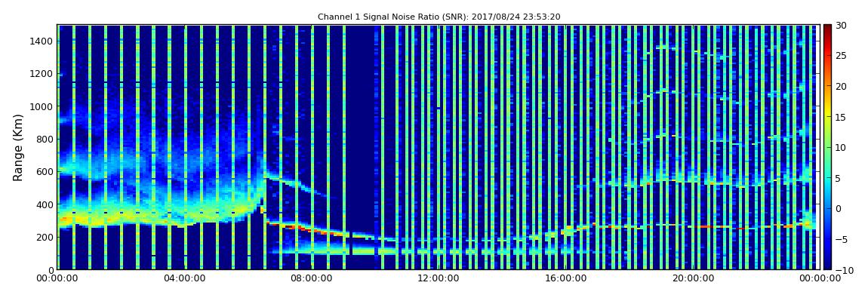This screenshot has height=307, width=868.
Task: Click the colorbar value 25
Action: pos(841,56)
